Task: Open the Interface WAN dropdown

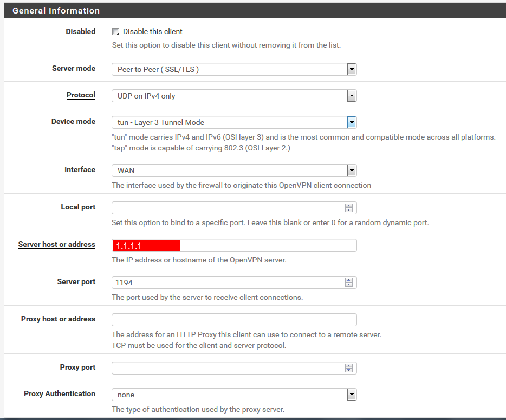Action: point(233,170)
